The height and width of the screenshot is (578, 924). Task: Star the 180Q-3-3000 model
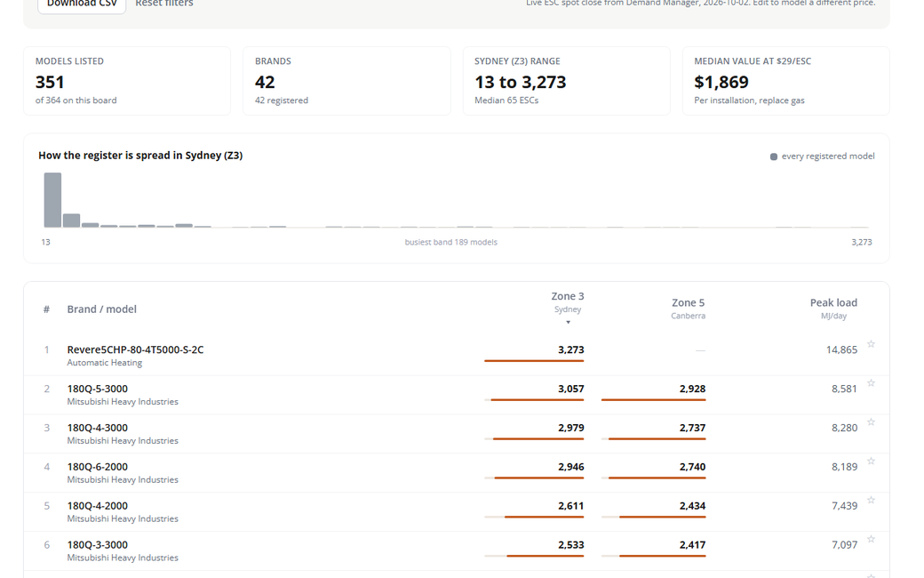871,539
